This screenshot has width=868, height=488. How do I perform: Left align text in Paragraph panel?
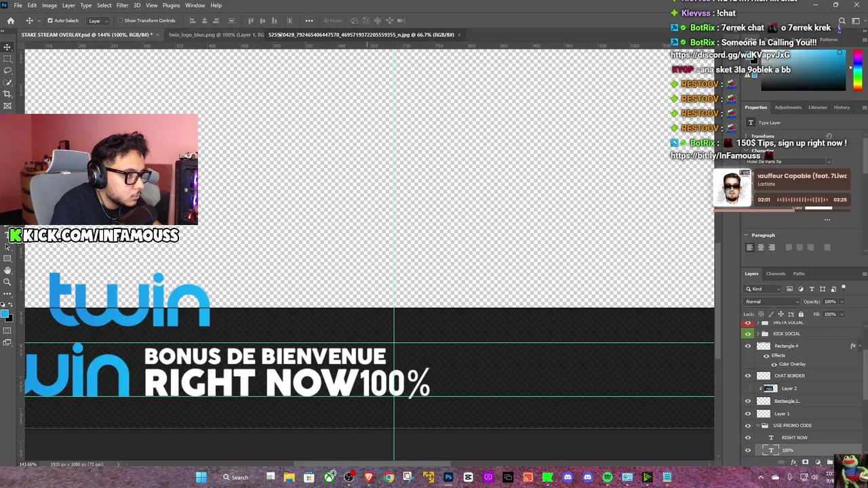[x=749, y=247]
